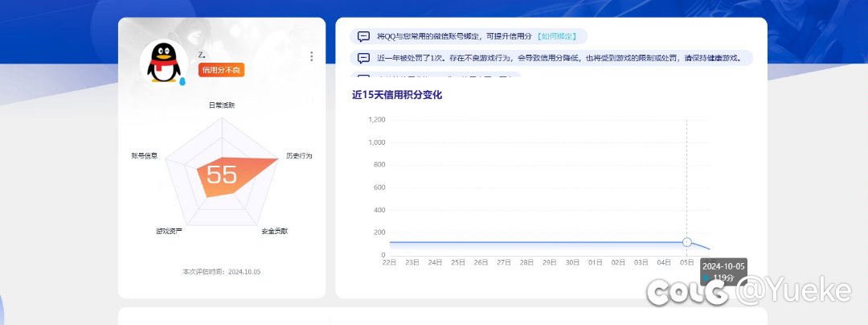Click the nickname Z. text
The height and width of the screenshot is (325, 868).
coord(202,54)
